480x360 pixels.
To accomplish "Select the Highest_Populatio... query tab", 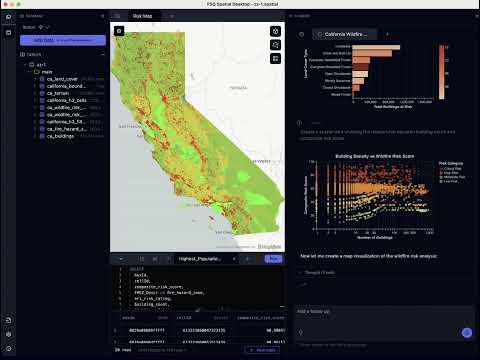I will coord(200,259).
